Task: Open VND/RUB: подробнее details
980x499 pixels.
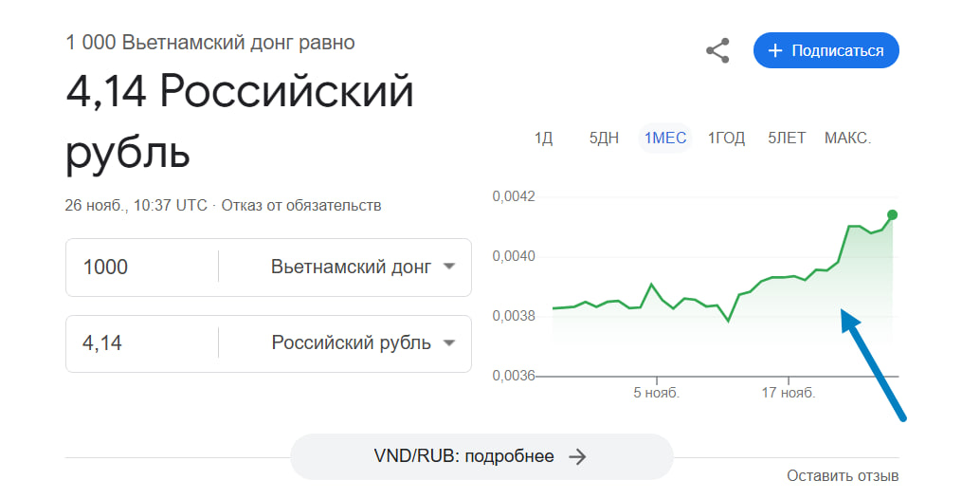Action: (481, 456)
